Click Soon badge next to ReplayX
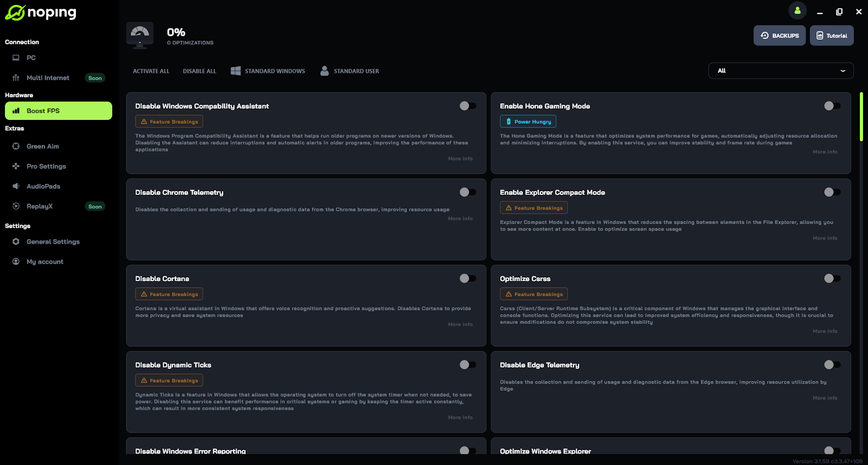The width and height of the screenshot is (868, 465). coord(95,207)
